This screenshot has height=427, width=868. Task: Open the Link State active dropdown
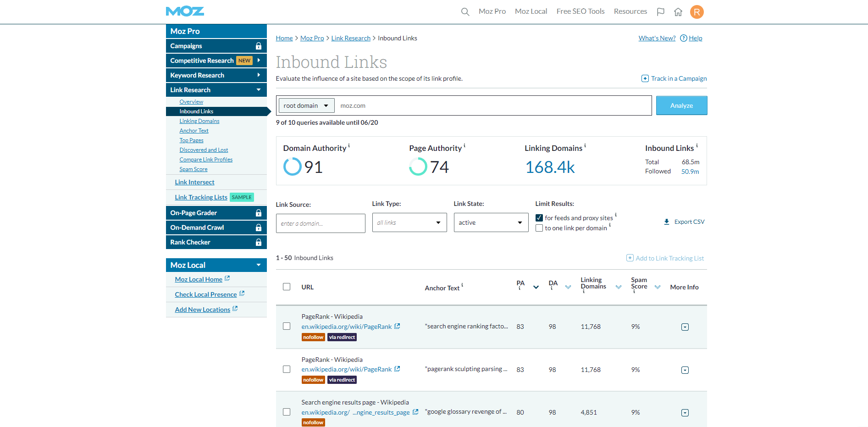click(x=491, y=222)
